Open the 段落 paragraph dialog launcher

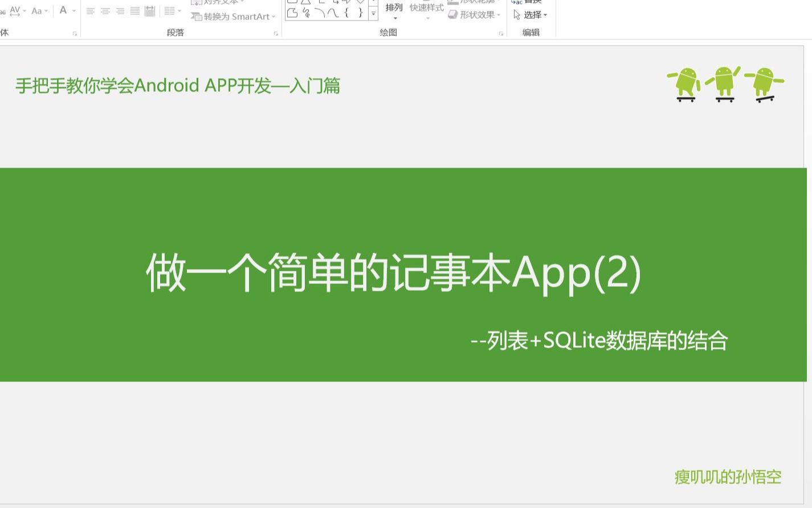click(x=276, y=34)
